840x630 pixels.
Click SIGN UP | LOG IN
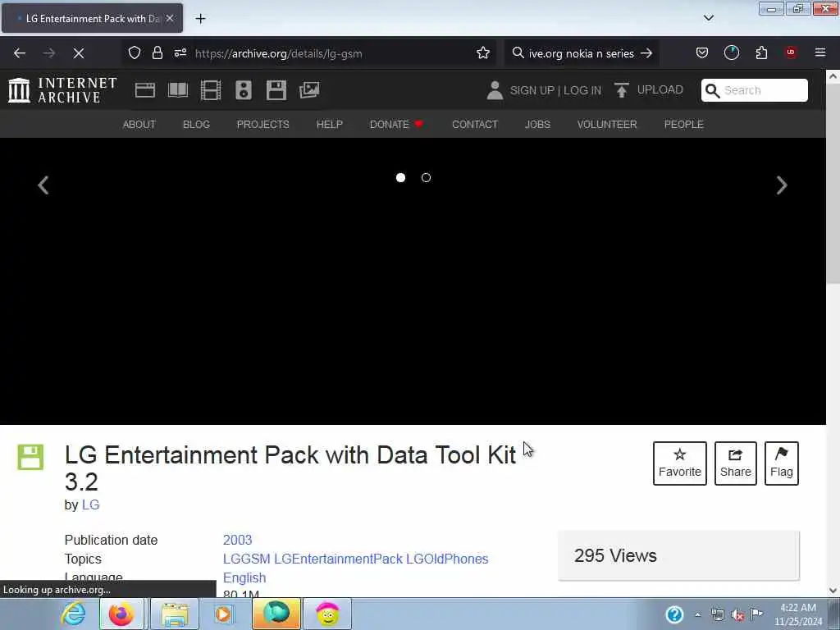coord(555,90)
